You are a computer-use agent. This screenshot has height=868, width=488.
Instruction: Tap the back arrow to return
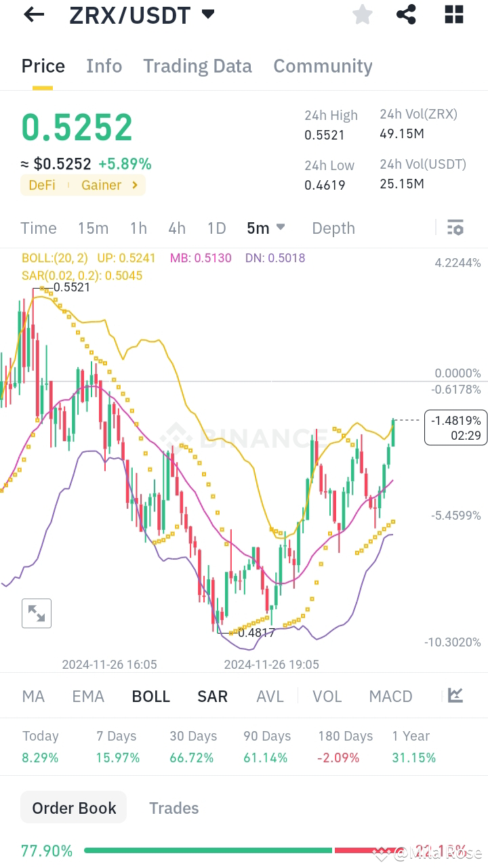click(x=34, y=14)
